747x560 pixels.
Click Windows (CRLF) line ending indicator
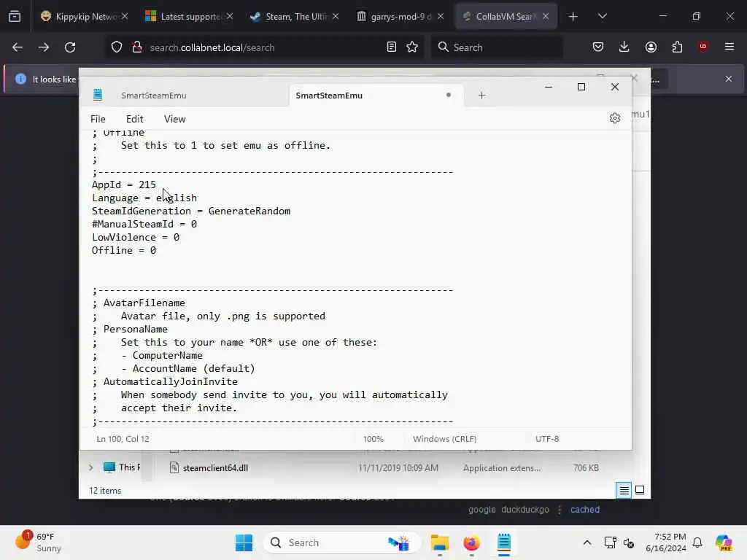point(444,438)
